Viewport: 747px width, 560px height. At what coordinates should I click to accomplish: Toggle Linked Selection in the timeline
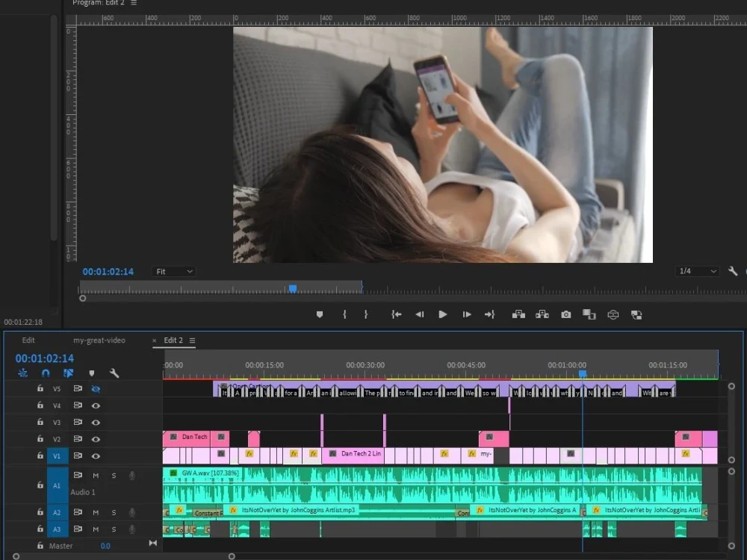pos(69,373)
